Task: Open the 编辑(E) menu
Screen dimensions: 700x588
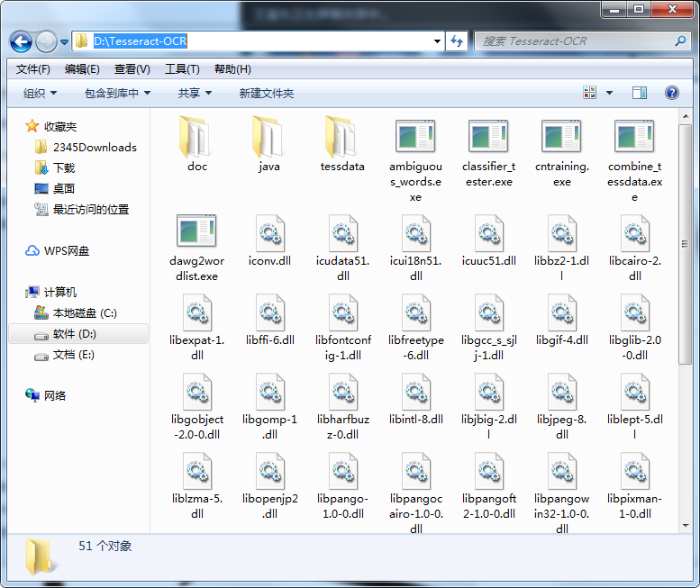Action: (82, 69)
